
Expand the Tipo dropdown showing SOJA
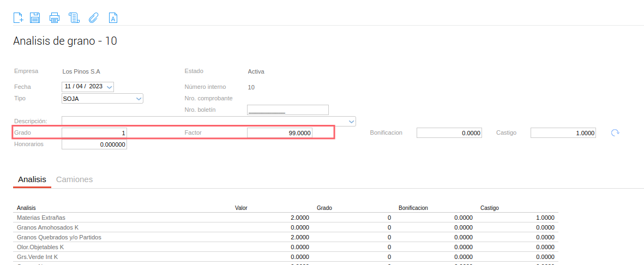pyautogui.click(x=139, y=99)
